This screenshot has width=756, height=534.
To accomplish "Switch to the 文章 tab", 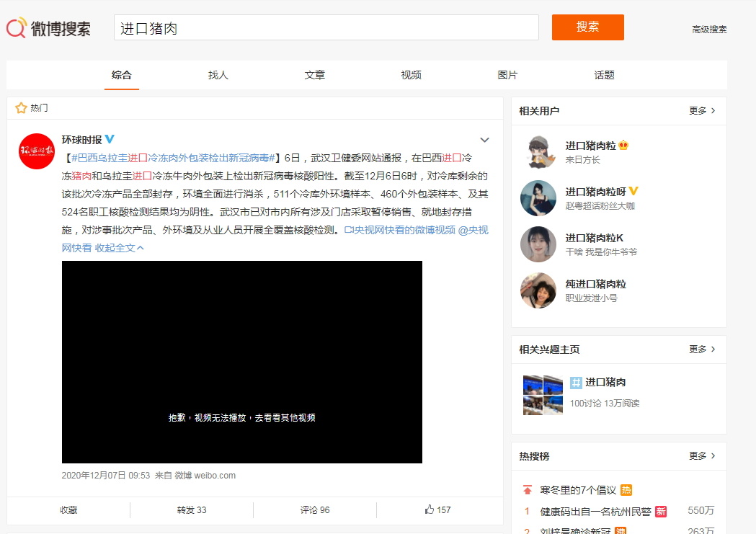I will (315, 75).
